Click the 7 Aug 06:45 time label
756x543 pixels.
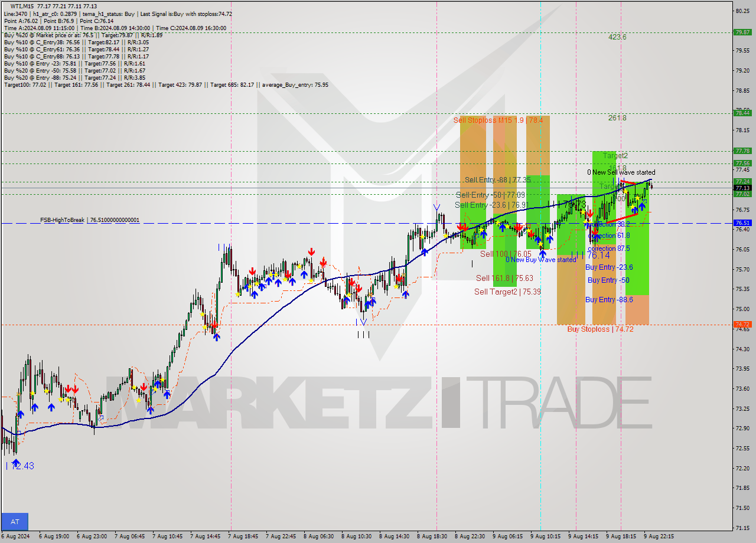tap(130, 537)
